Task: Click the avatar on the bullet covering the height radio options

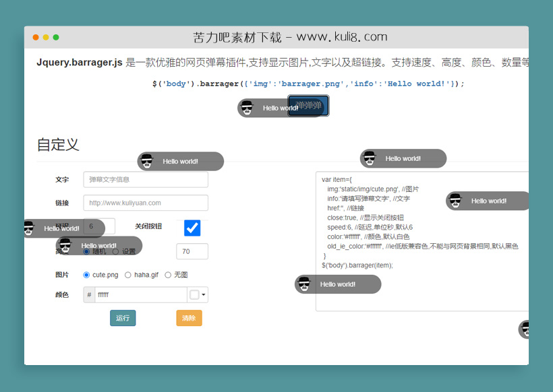Action: 66,246
